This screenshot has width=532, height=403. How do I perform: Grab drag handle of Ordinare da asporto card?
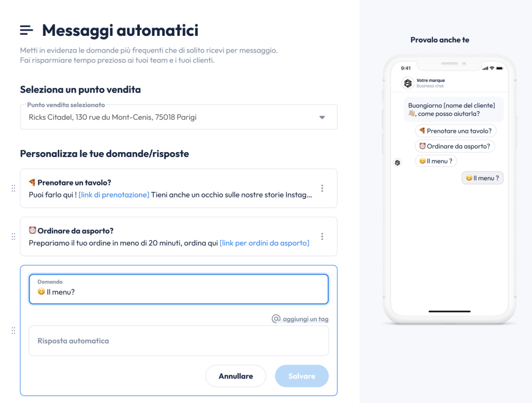pyautogui.click(x=13, y=236)
